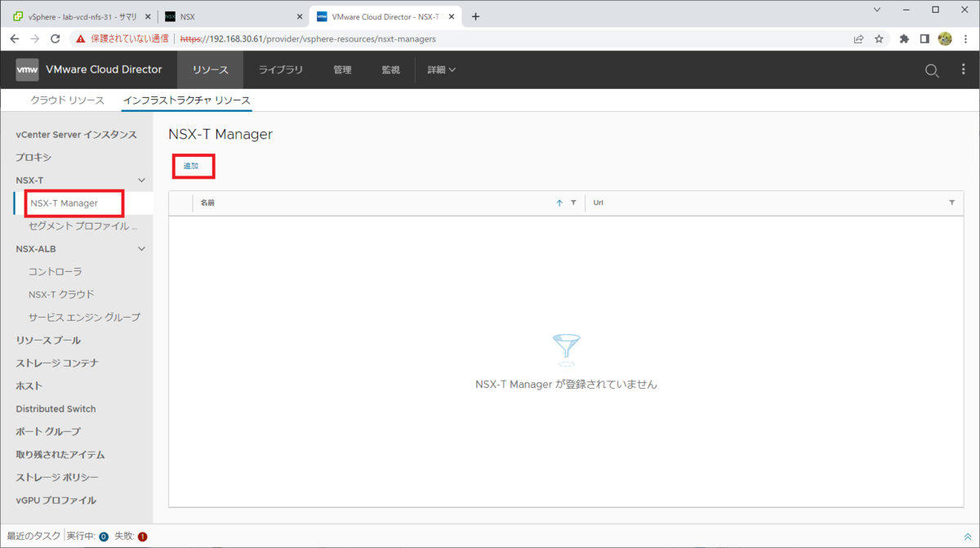The image size is (980, 548).
Task: Switch to the クラウド リソース tab
Action: pos(66,100)
